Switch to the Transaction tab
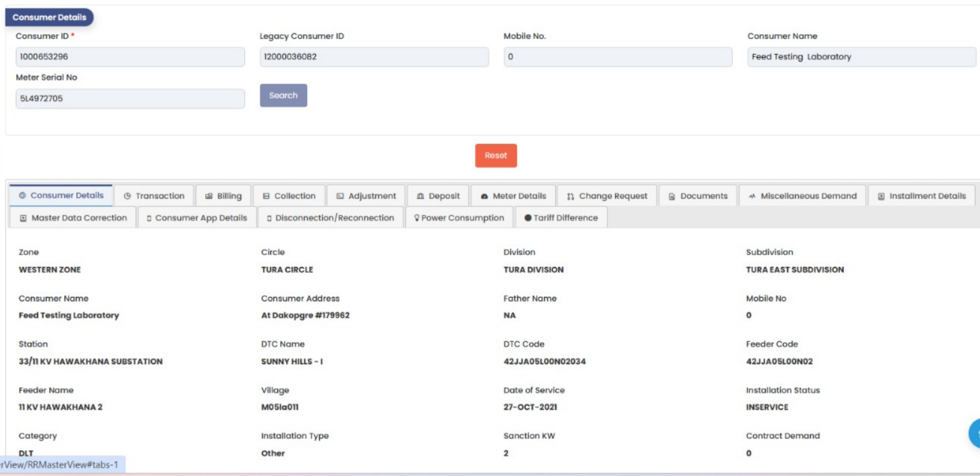Image resolution: width=980 pixels, height=476 pixels. 154,196
